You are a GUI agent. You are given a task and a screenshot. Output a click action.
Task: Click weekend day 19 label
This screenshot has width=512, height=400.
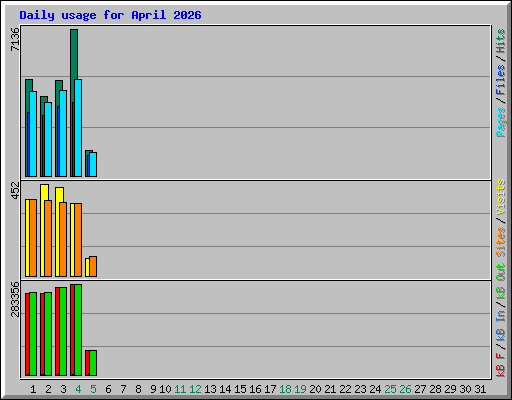[x=300, y=389]
